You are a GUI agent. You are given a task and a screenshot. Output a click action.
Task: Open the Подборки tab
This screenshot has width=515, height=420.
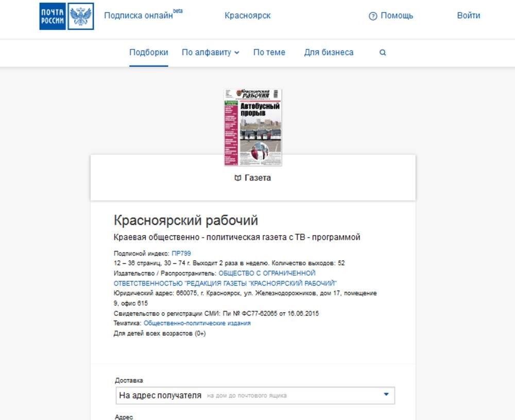point(148,52)
